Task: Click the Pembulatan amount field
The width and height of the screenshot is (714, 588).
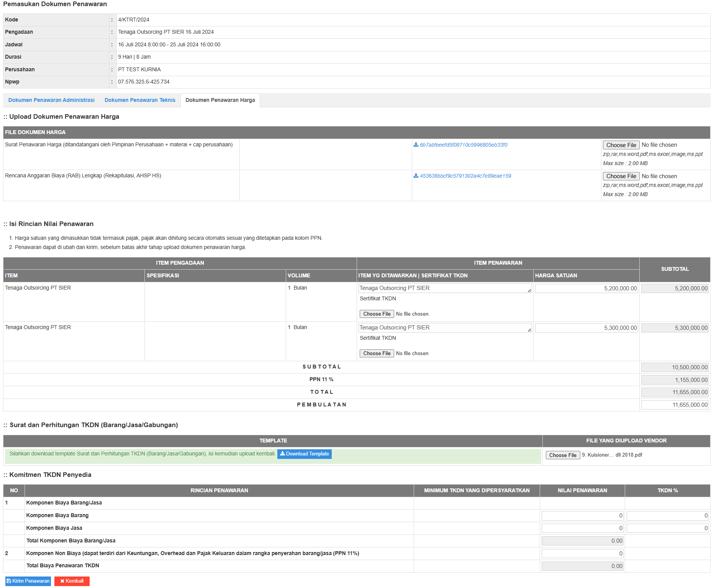Action: tap(675, 405)
